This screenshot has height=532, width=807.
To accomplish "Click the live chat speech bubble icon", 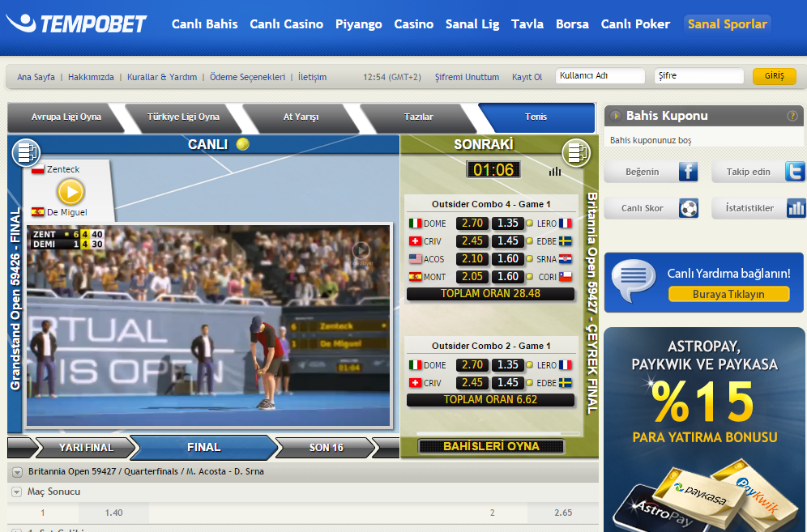I will coord(633,280).
